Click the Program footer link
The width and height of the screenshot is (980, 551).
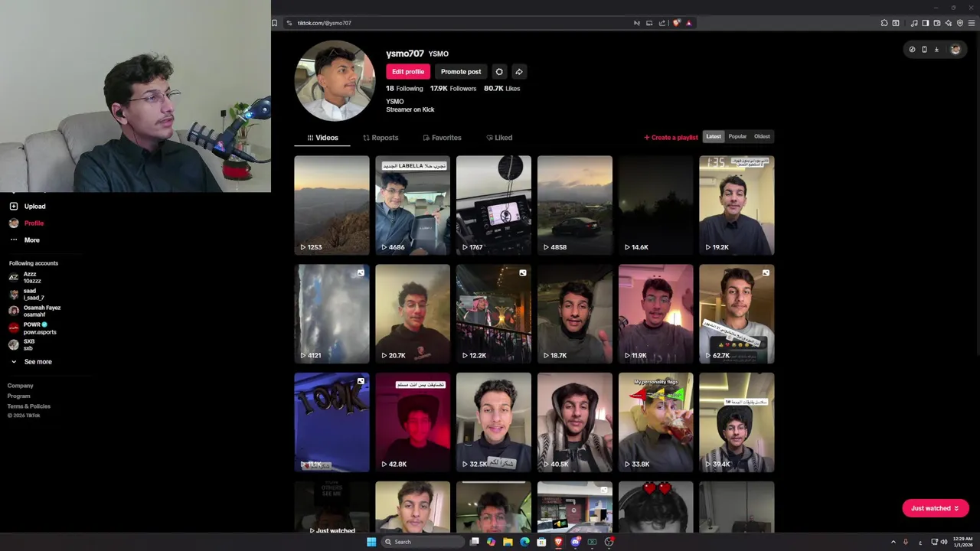(19, 396)
